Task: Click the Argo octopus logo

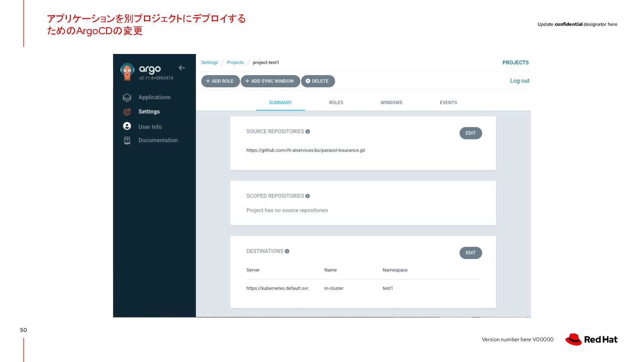Action: pos(127,72)
